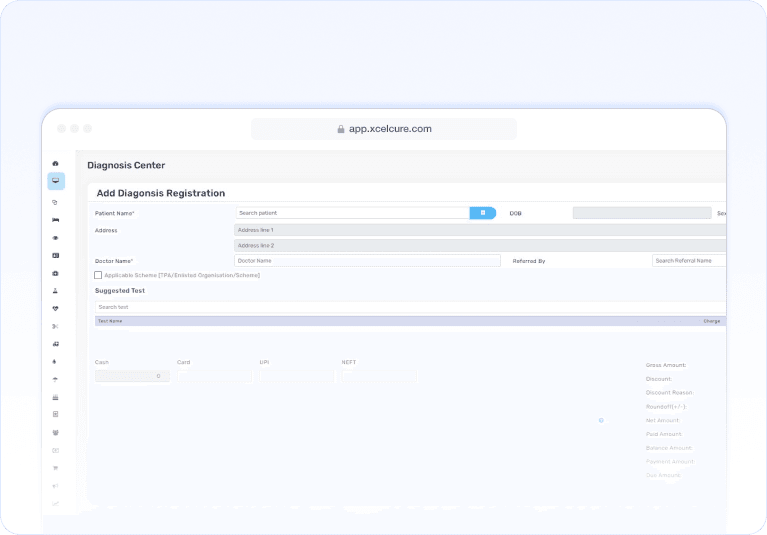Open the droplet sidebar icon

point(55,362)
